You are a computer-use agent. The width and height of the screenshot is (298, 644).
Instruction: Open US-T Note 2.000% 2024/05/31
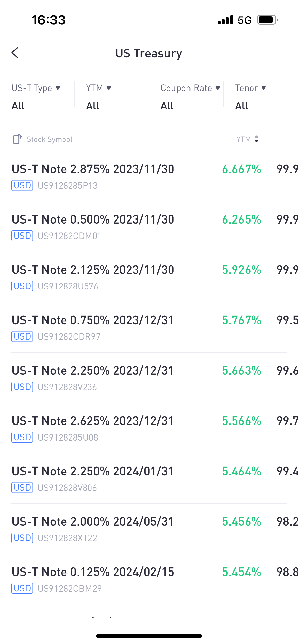tap(149, 529)
